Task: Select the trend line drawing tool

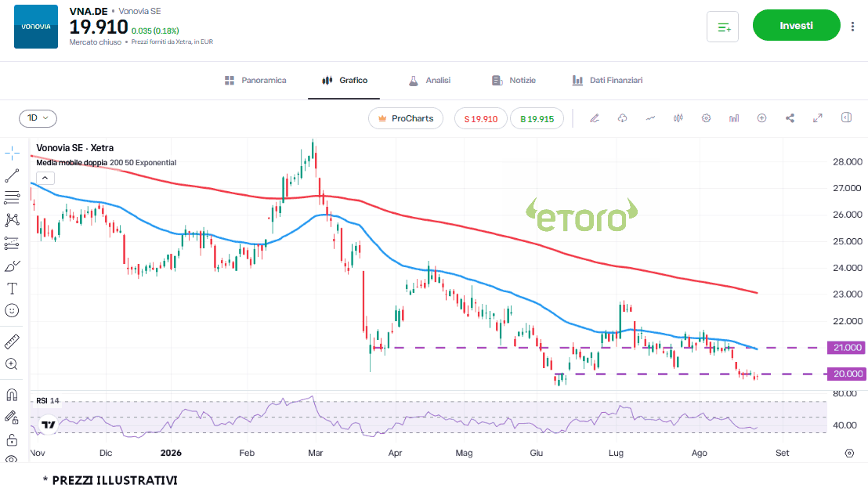Action: point(13,175)
